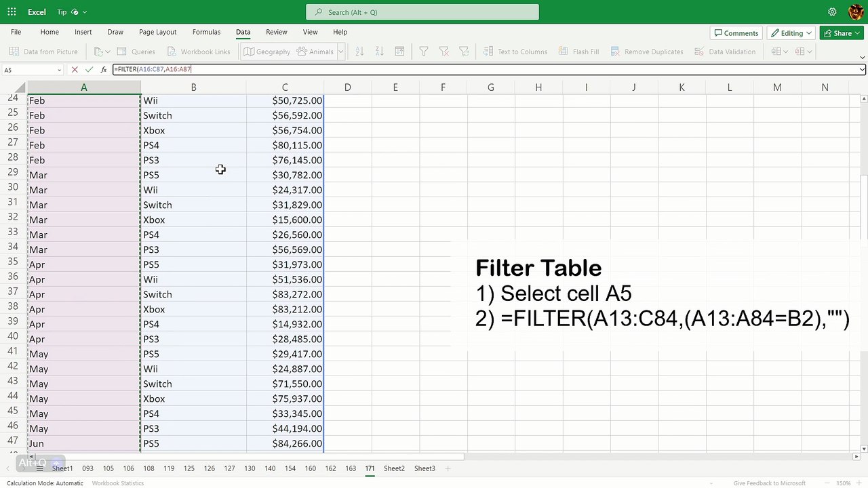Click Text to Columns
Viewport: 868px width, 488px height.
515,52
